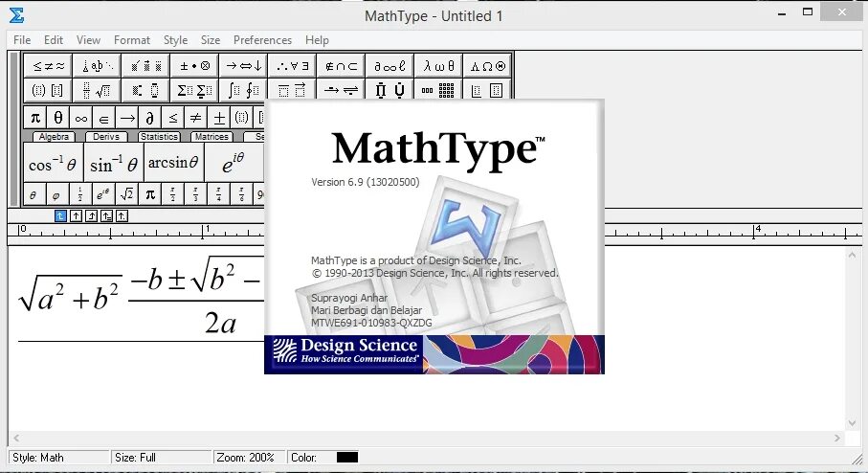Insert the right arrow symbol →

(126, 118)
